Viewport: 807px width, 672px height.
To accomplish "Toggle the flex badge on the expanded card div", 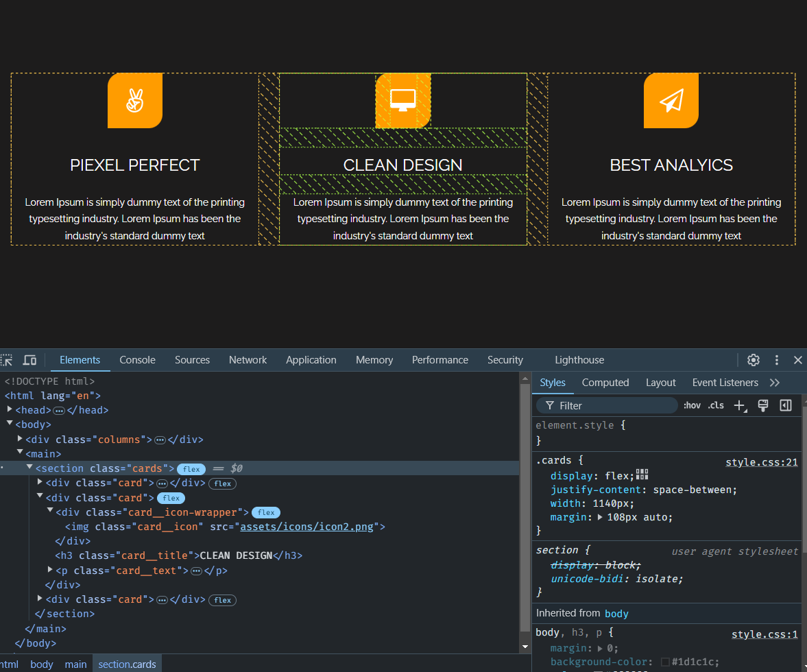I will coord(171,498).
